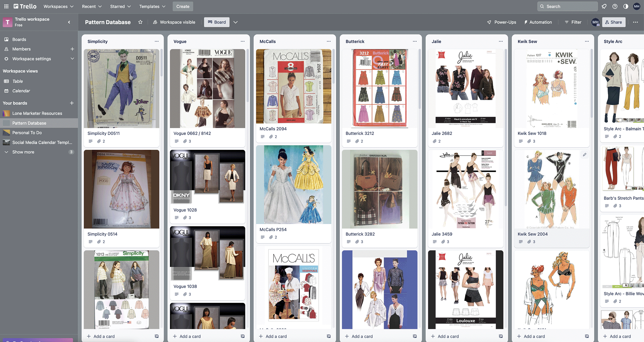Select the Board view button

click(x=217, y=22)
